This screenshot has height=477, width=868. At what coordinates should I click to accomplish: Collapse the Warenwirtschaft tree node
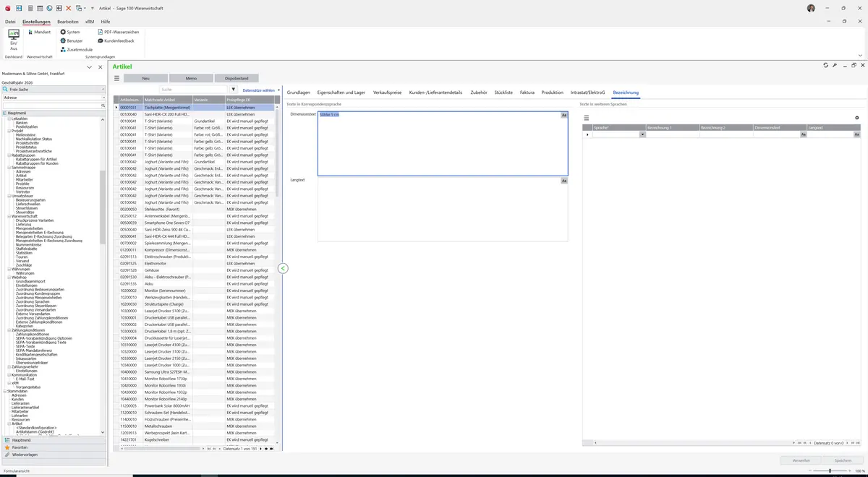click(9, 216)
